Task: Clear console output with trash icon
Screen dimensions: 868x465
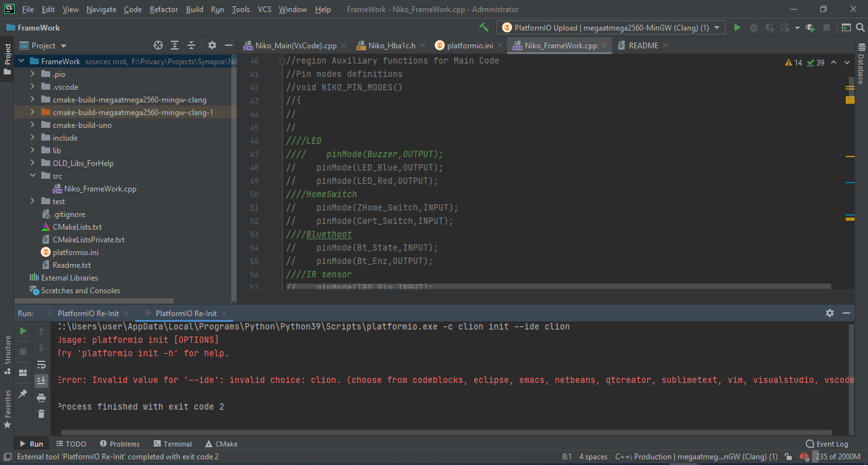Action: coord(41,413)
